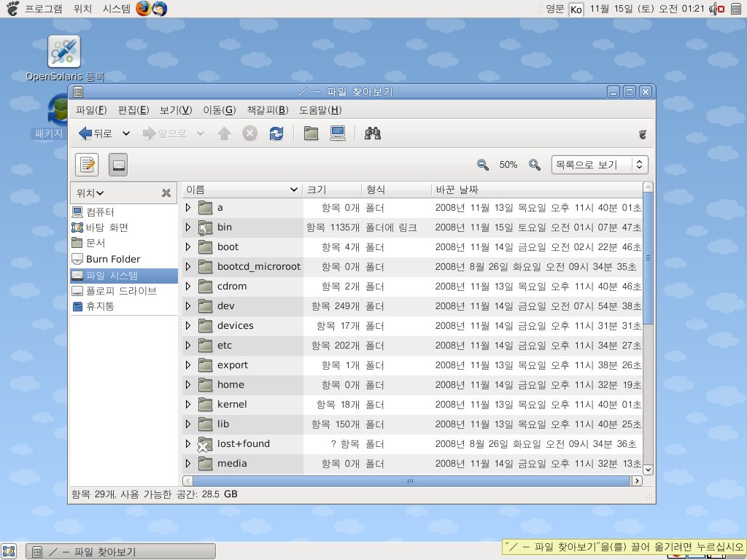
Task: Select 문서 in the sidebar
Action: coord(88,243)
